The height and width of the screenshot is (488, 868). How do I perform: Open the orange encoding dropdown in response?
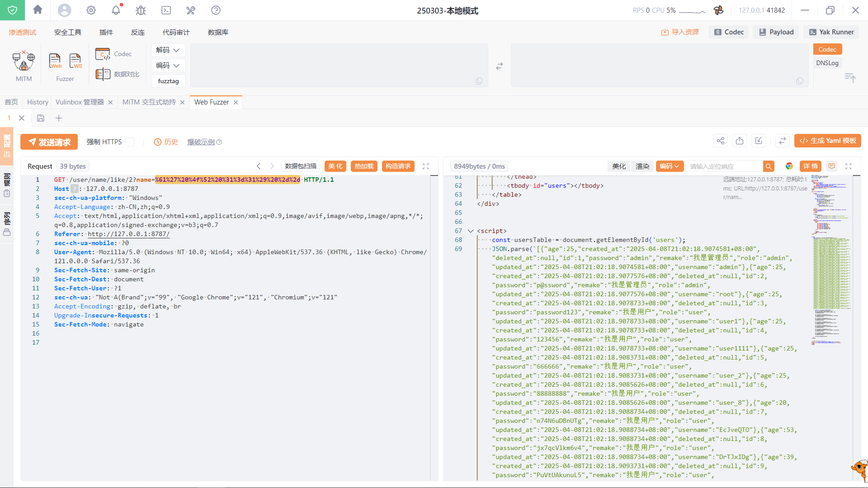669,166
